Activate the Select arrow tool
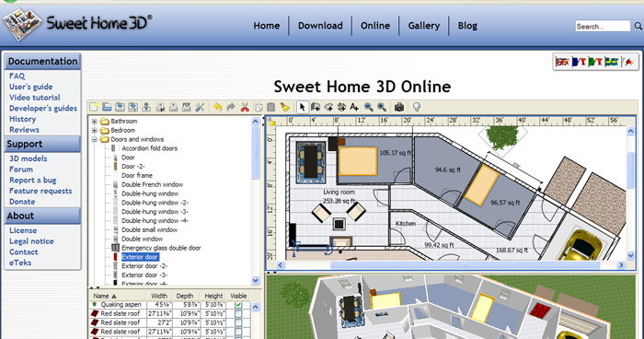 303,108
